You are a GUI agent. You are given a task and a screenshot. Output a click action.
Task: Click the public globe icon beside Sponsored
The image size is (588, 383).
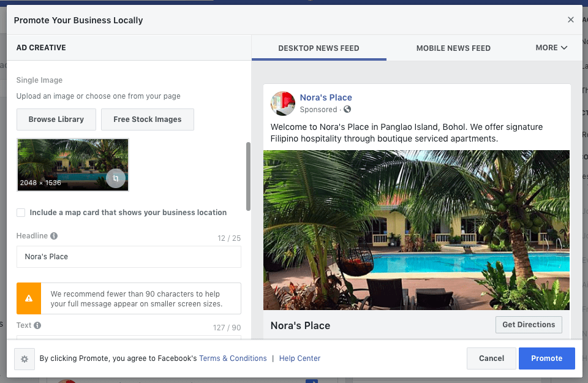pyautogui.click(x=347, y=109)
